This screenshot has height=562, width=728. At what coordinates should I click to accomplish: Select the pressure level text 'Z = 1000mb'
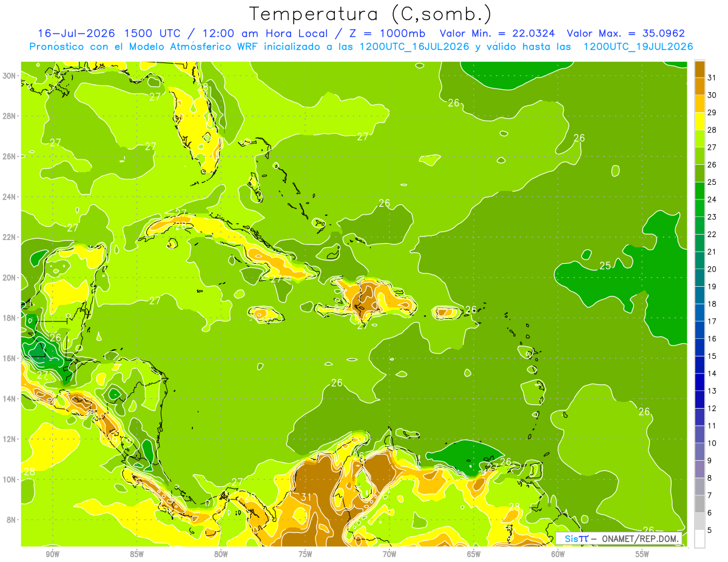point(387,33)
